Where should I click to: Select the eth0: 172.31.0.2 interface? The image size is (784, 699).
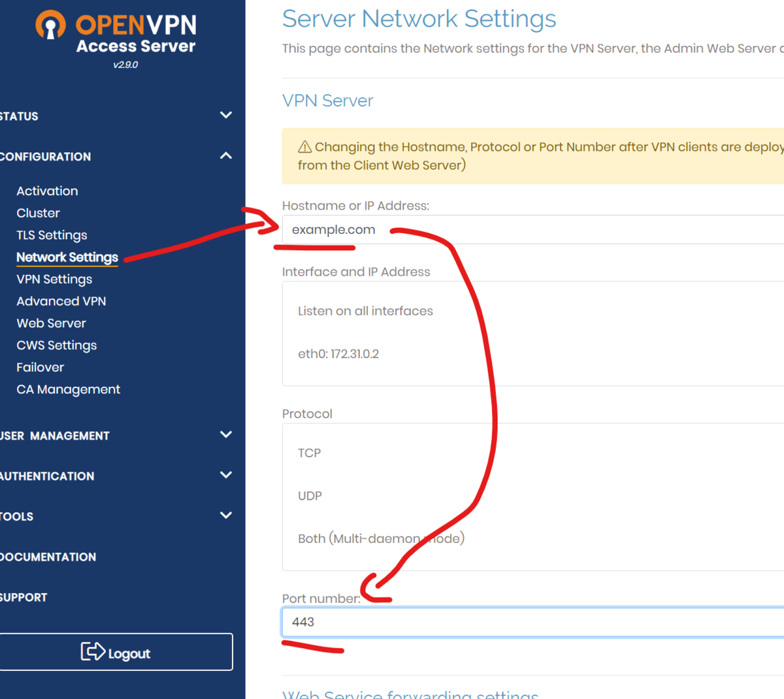point(338,354)
